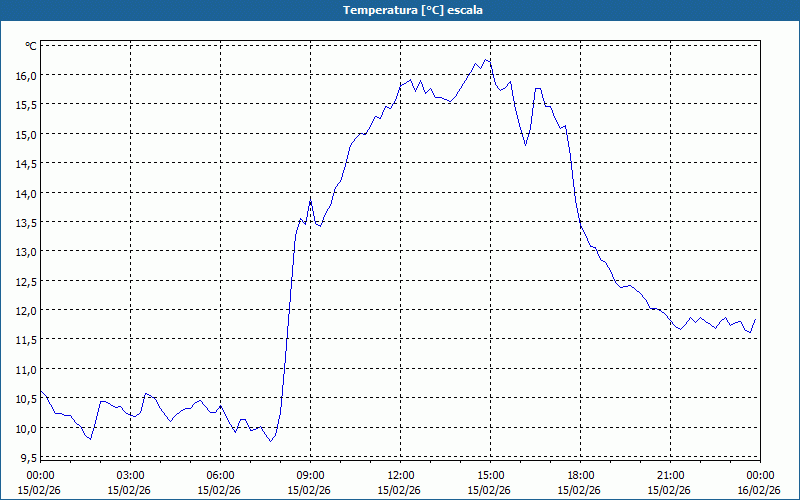
Task: Click the 16,0 label on the temperature axis
Action: tap(25, 75)
